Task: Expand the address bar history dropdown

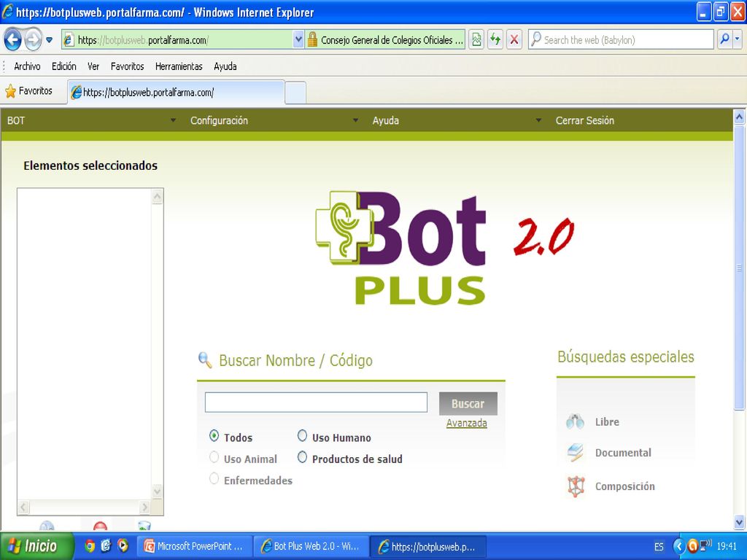Action: (x=298, y=39)
